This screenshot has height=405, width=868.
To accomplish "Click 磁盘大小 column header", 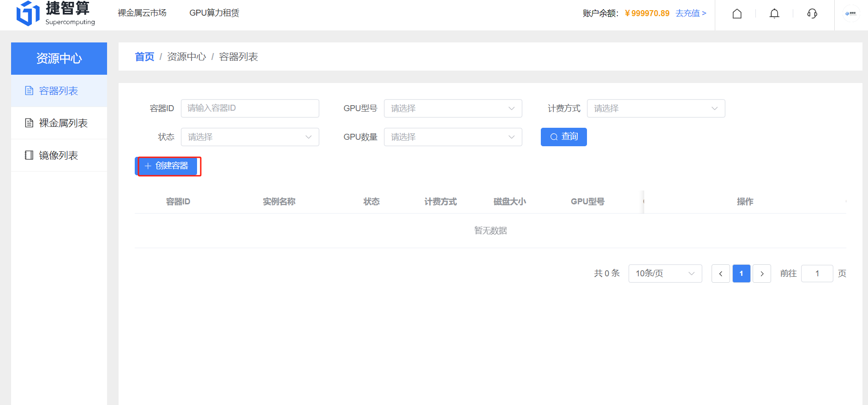I will pyautogui.click(x=510, y=202).
